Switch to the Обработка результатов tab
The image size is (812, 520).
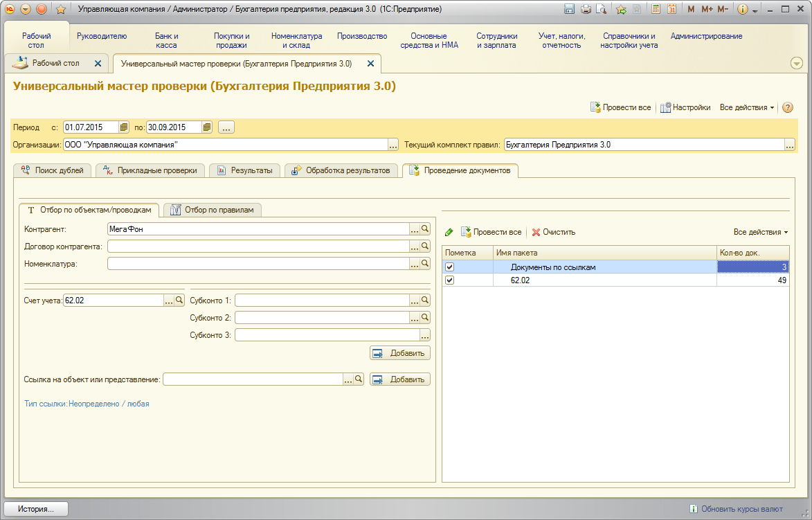[x=341, y=170]
